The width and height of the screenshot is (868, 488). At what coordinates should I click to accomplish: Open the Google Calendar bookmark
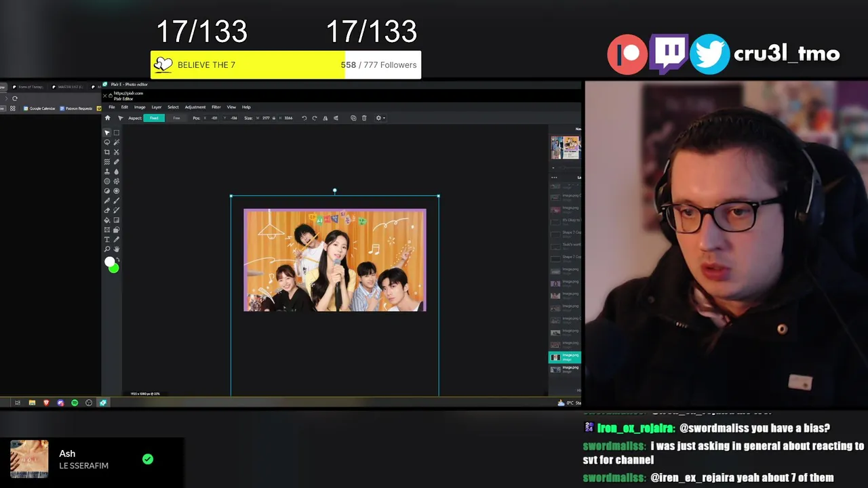click(39, 108)
